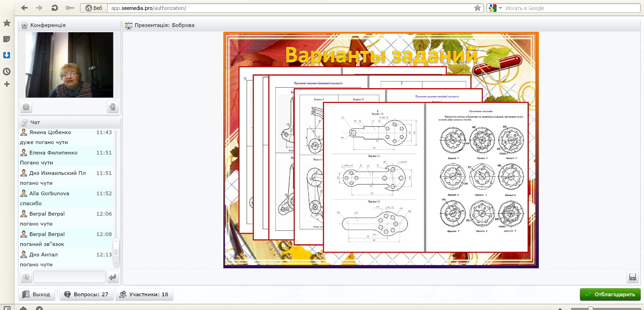
Task: Raise hand in the conference panel
Action: (112, 107)
